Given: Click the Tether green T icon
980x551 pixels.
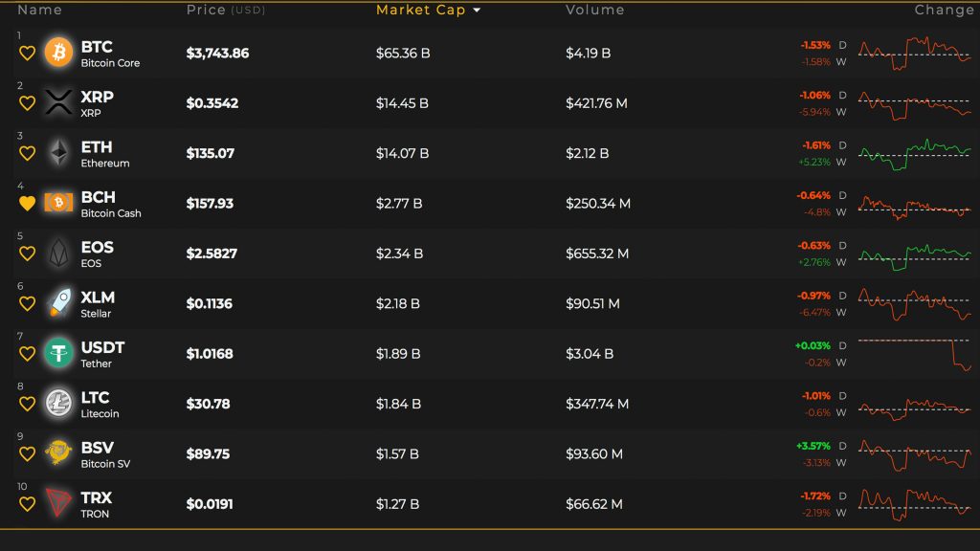Looking at the screenshot, I should tap(58, 353).
